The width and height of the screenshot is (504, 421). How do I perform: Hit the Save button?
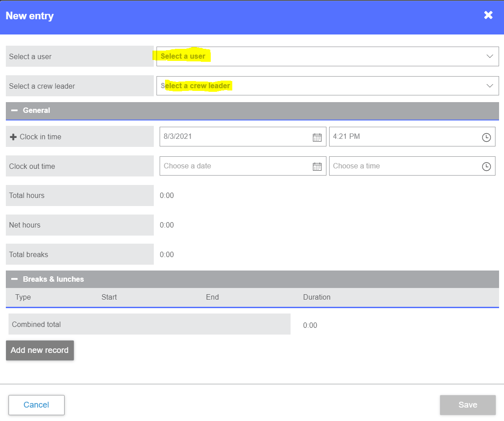coord(468,405)
